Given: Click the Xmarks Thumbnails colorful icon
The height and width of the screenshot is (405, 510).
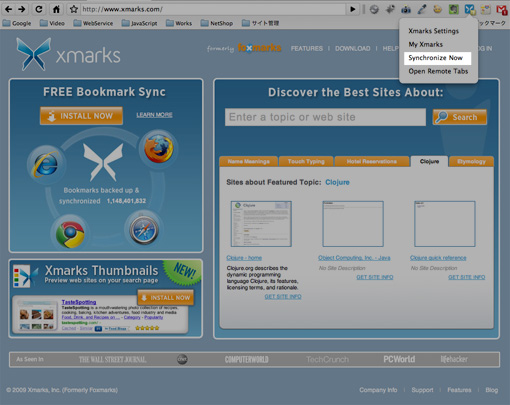Looking at the screenshot, I should [x=25, y=276].
